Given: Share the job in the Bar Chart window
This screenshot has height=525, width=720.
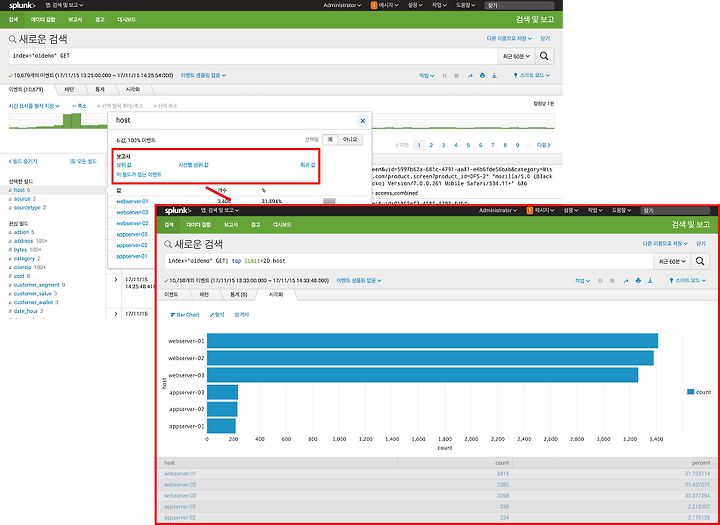Looking at the screenshot, I should [625, 280].
